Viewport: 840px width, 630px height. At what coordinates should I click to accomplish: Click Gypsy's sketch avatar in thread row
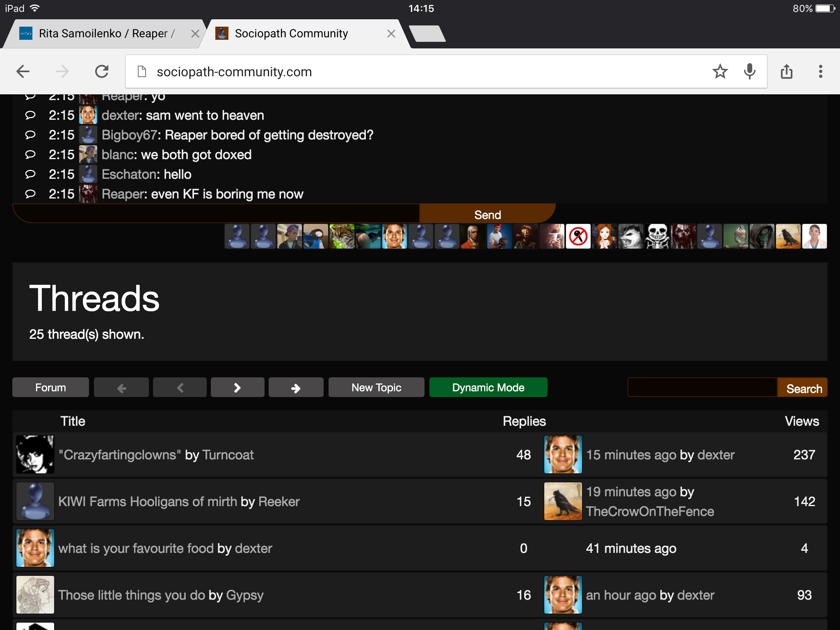35,595
